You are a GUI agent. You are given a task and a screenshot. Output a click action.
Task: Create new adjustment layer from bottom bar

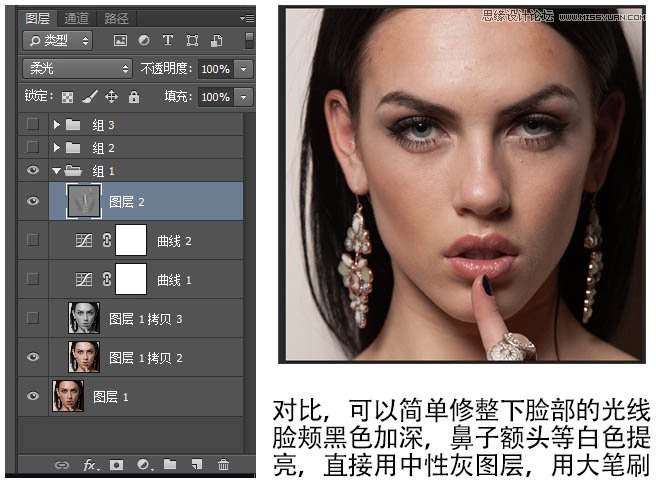tap(144, 465)
